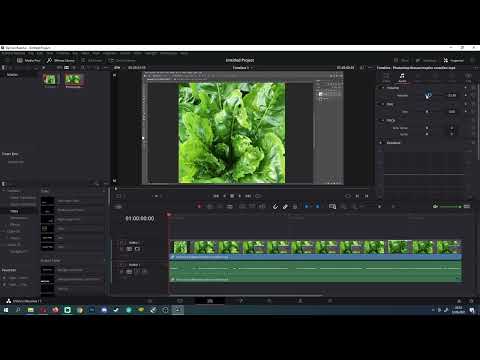The image size is (480, 360).
Task: Collapse the Pitch section in Inspector
Action: pos(383,120)
